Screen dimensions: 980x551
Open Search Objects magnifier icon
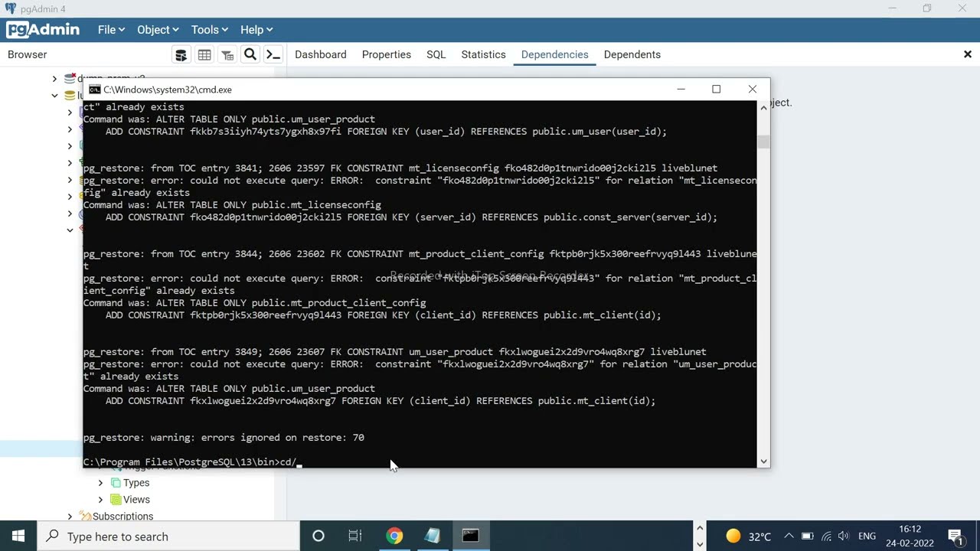pos(250,54)
